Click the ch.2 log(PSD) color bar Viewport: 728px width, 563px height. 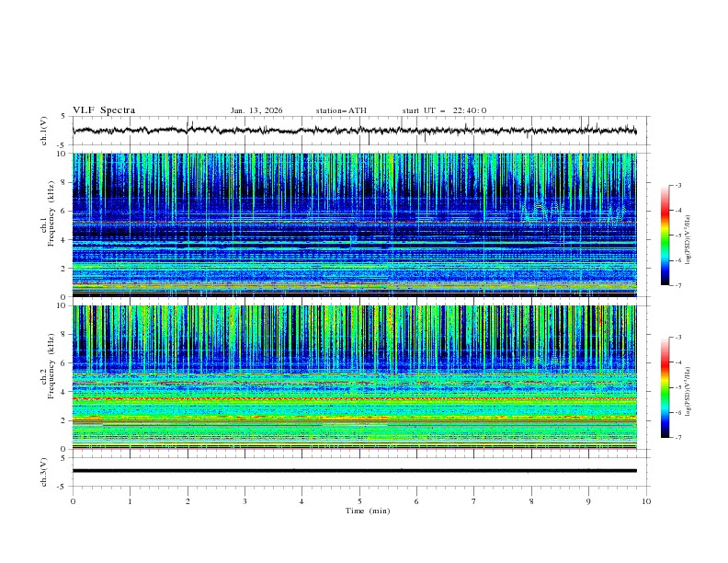click(x=665, y=387)
